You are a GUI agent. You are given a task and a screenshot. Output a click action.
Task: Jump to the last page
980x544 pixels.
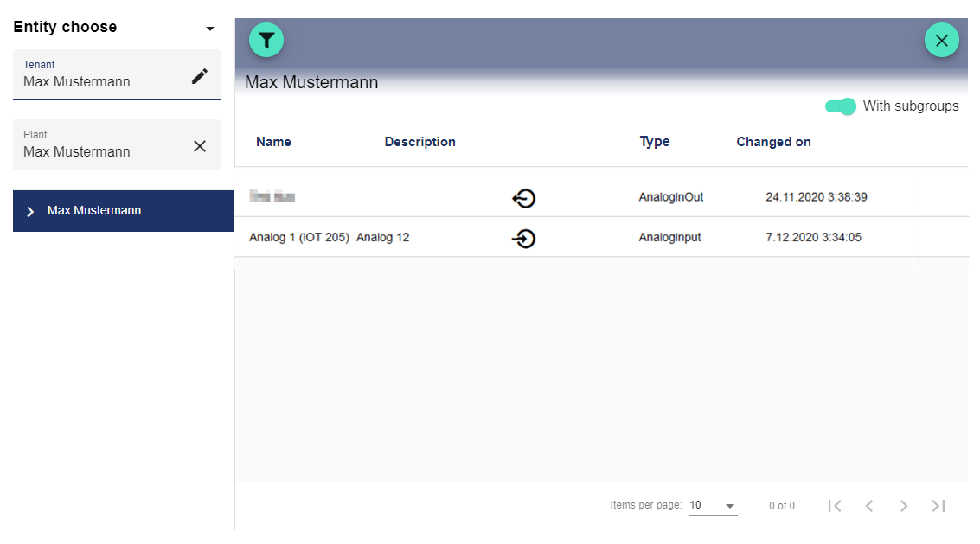938,506
